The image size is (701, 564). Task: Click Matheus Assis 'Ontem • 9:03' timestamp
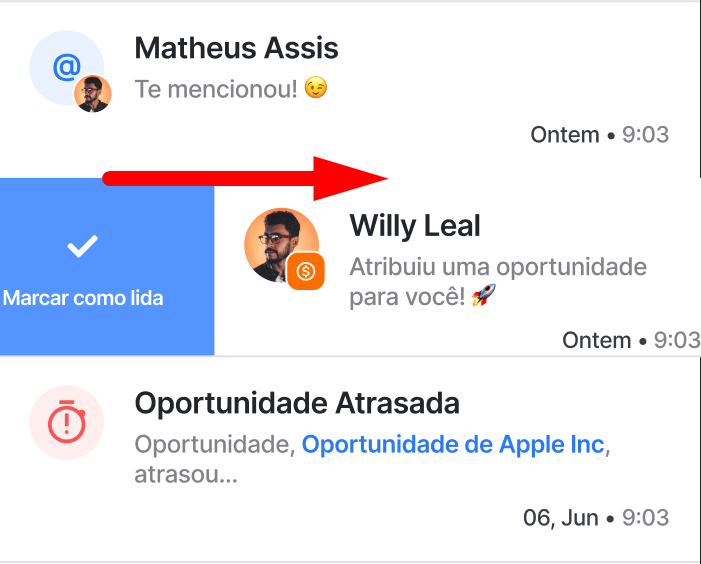[600, 135]
